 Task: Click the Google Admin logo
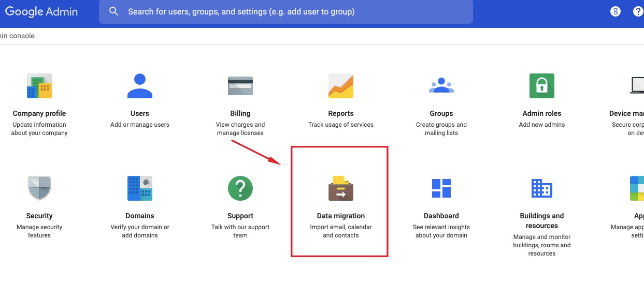40,11
